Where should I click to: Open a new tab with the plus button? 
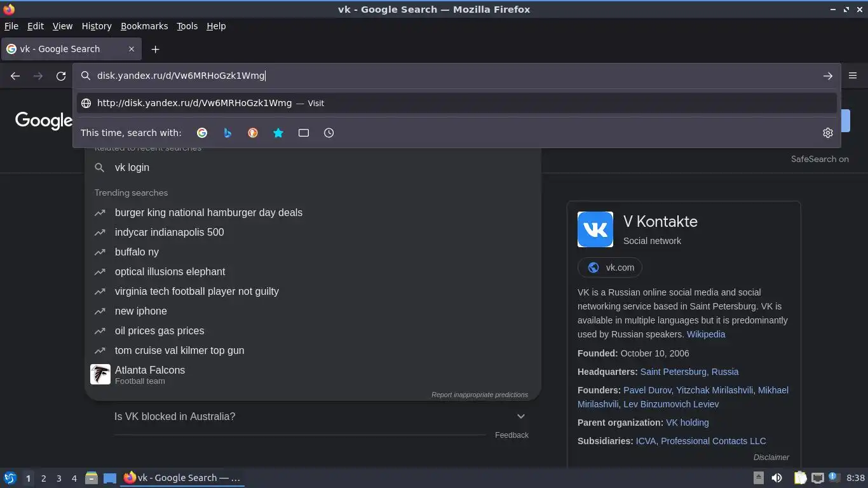(x=155, y=49)
